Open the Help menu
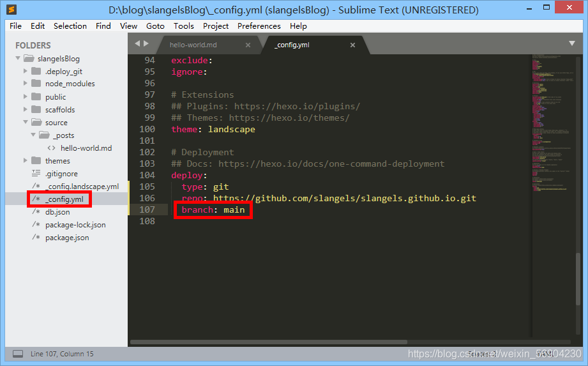 point(298,26)
